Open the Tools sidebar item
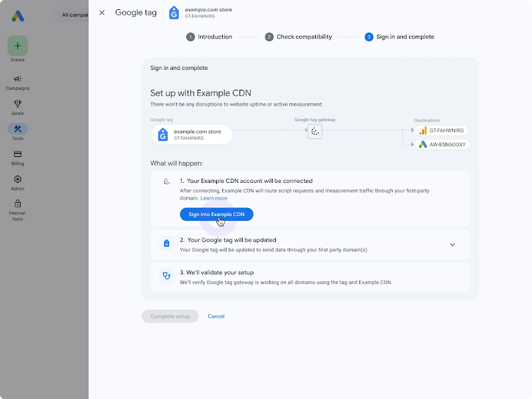Viewport: 532px width, 399px height. click(x=18, y=132)
